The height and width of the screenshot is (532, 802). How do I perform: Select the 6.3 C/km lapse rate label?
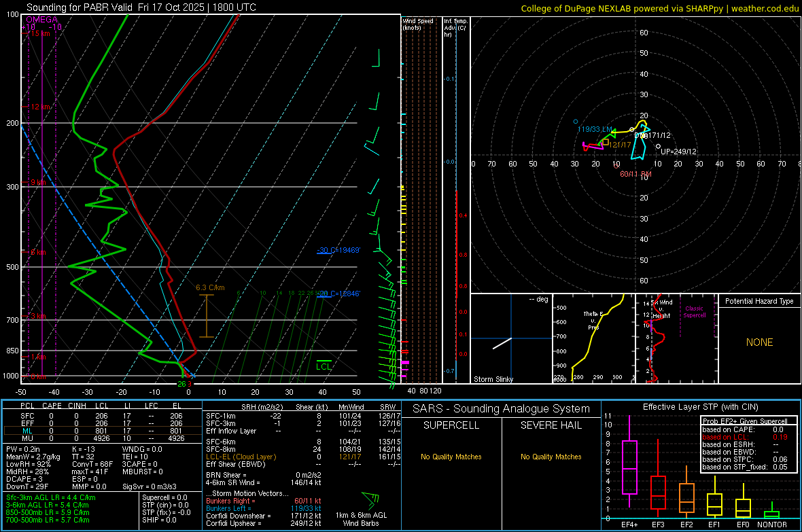pos(210,287)
